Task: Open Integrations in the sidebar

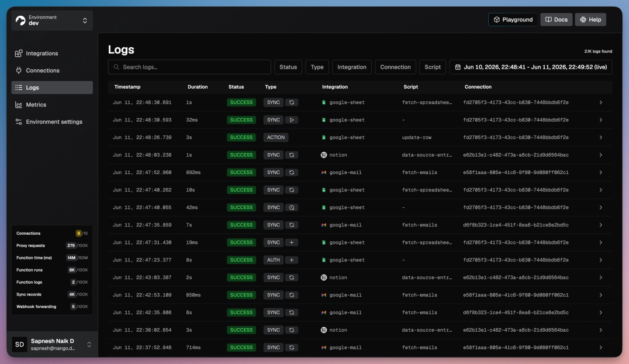Action: pyautogui.click(x=52, y=53)
